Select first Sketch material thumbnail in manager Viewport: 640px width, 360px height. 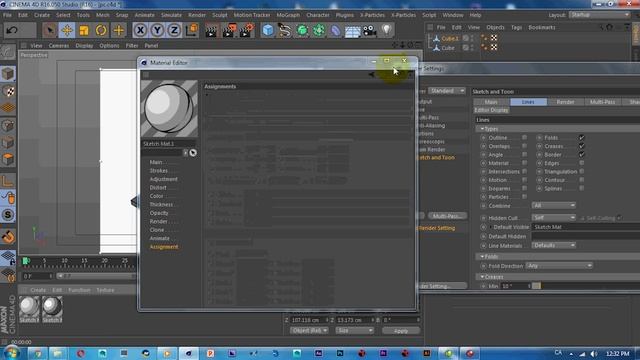29,309
